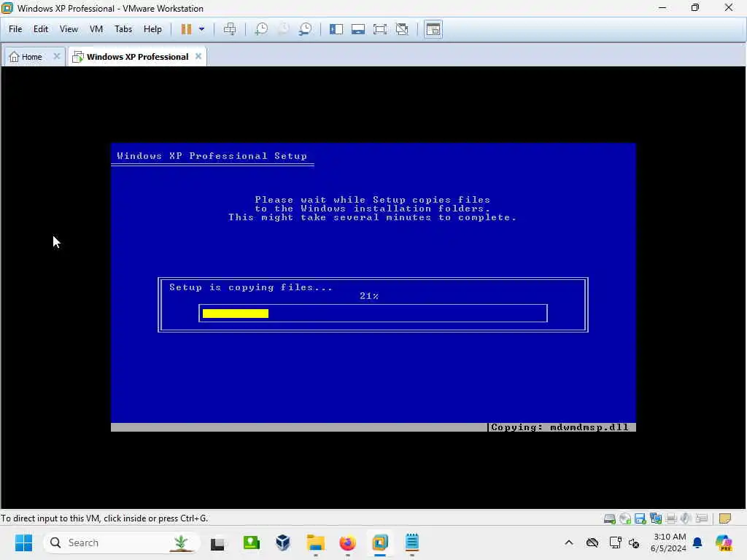This screenshot has width=747, height=560.
Task: Click the CD/DVD drive status icon
Action: pos(625,518)
